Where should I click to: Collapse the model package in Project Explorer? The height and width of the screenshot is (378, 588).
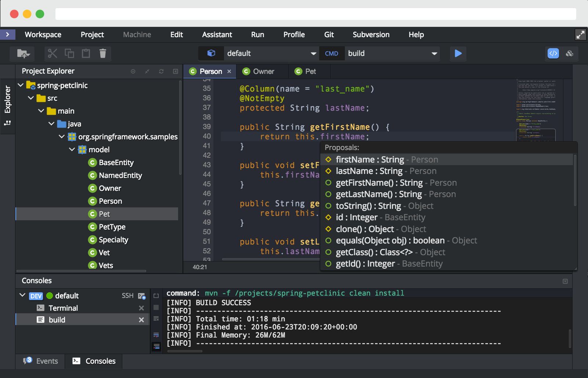pyautogui.click(x=72, y=150)
